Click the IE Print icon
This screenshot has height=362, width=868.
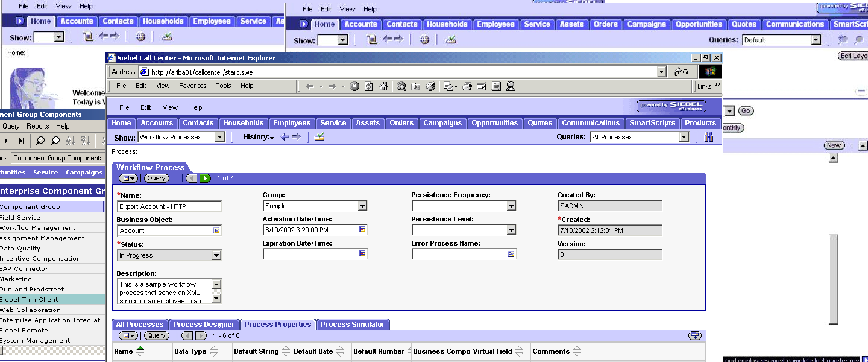(x=467, y=86)
